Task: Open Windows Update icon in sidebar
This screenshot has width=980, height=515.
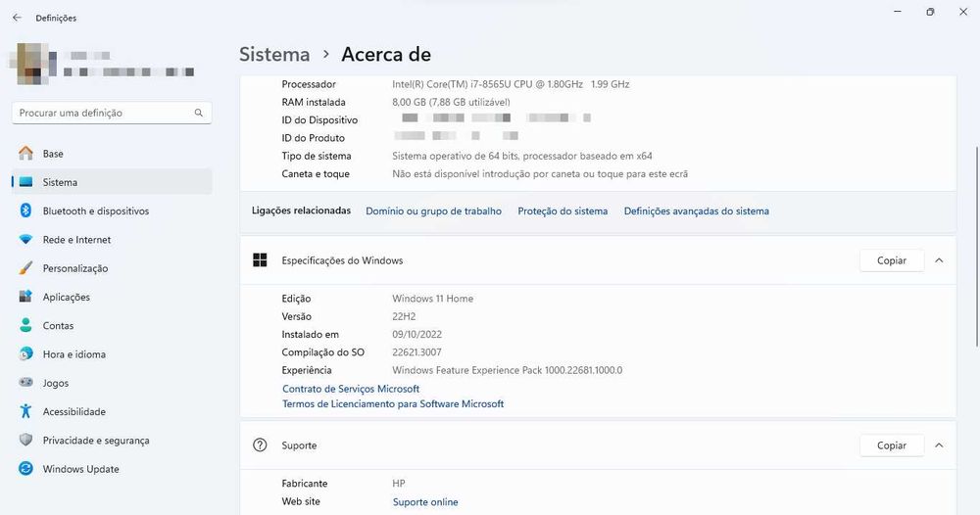Action: (25, 469)
